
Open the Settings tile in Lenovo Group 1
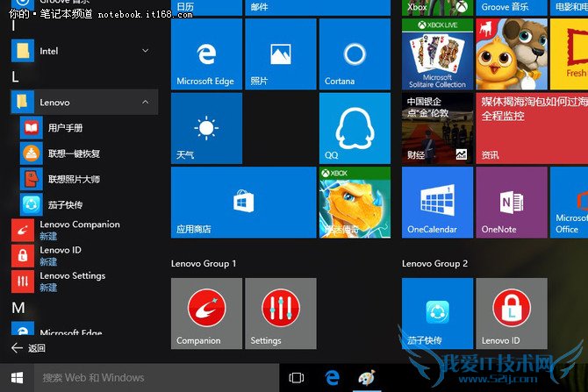(281, 313)
